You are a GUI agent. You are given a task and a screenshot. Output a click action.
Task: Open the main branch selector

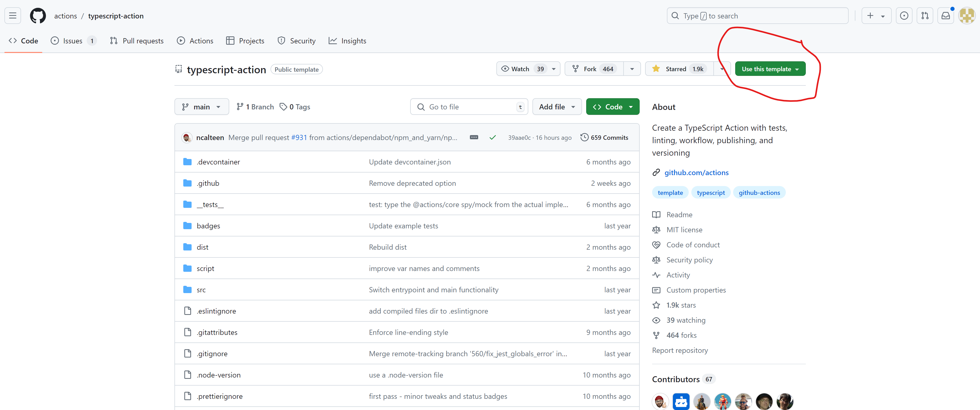click(x=202, y=107)
